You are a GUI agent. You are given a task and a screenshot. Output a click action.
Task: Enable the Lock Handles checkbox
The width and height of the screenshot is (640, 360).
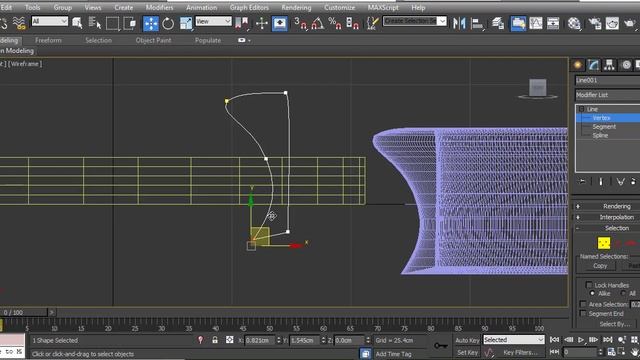tap(589, 285)
